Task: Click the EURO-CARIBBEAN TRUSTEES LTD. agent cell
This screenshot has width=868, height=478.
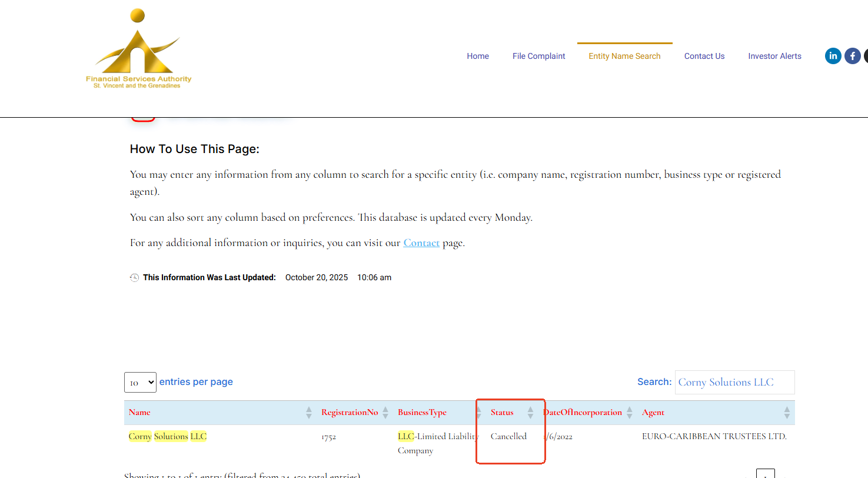Action: click(714, 437)
